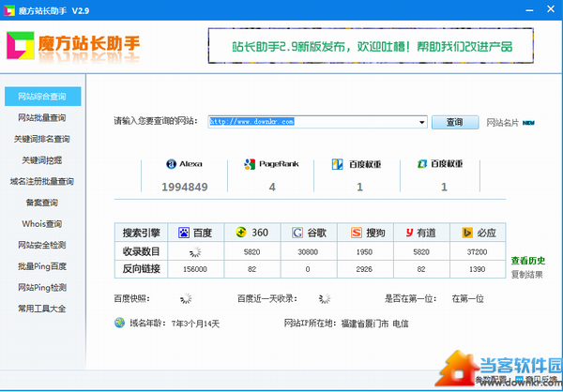
Task: Click the 必应 收录数目 value 37200
Action: coord(478,252)
